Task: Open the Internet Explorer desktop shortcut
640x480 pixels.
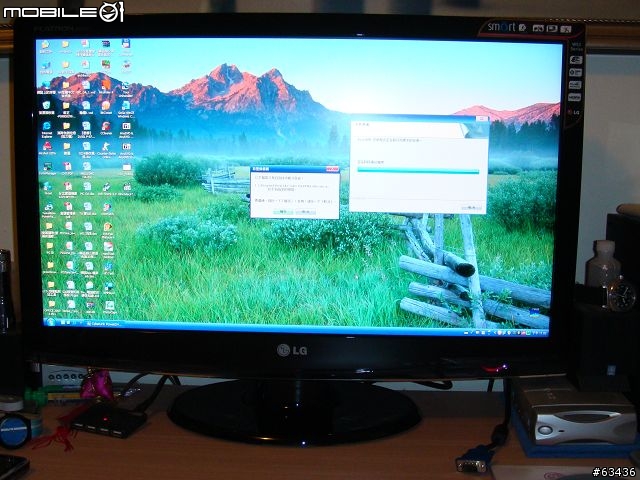Action: click(47, 129)
